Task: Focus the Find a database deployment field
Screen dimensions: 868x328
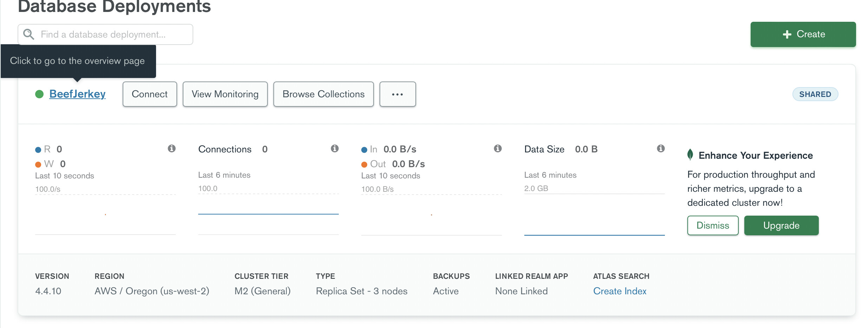Action: 112,34
